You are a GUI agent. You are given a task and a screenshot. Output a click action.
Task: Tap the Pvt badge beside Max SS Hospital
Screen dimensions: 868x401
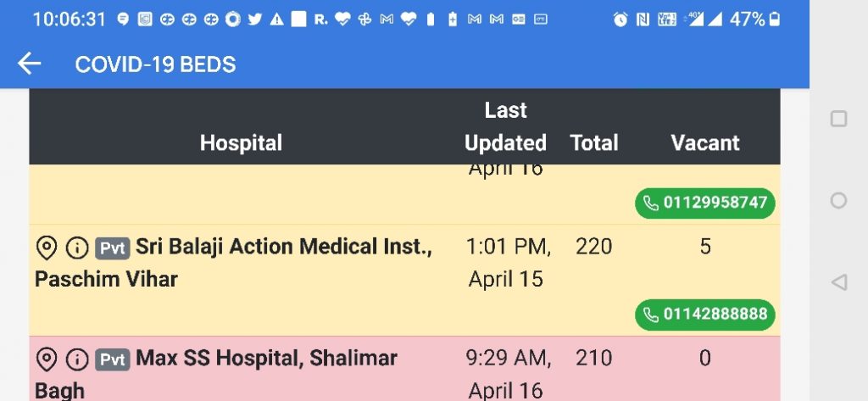point(113,360)
